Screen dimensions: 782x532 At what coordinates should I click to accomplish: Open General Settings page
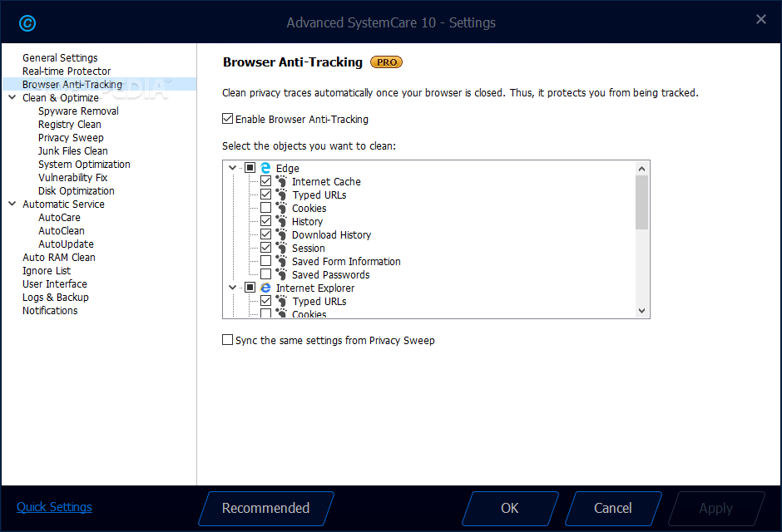tap(60, 58)
